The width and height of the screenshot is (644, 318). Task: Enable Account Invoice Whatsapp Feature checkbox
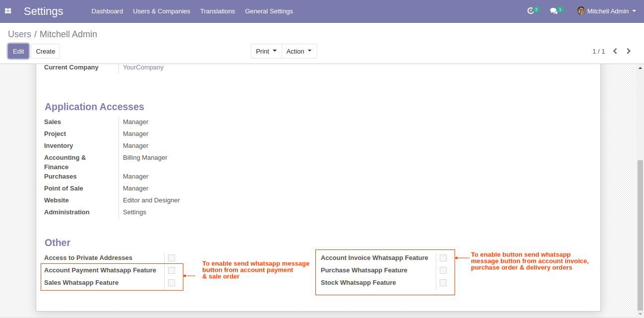click(443, 258)
